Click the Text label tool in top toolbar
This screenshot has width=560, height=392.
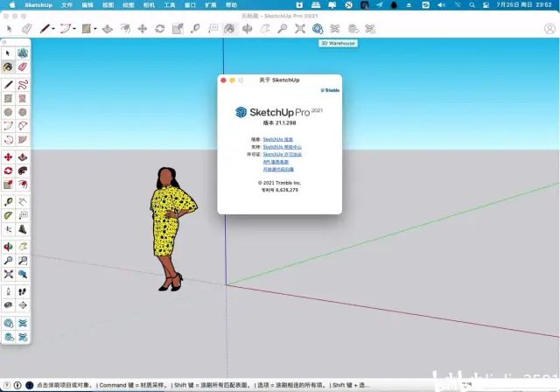coord(213,29)
